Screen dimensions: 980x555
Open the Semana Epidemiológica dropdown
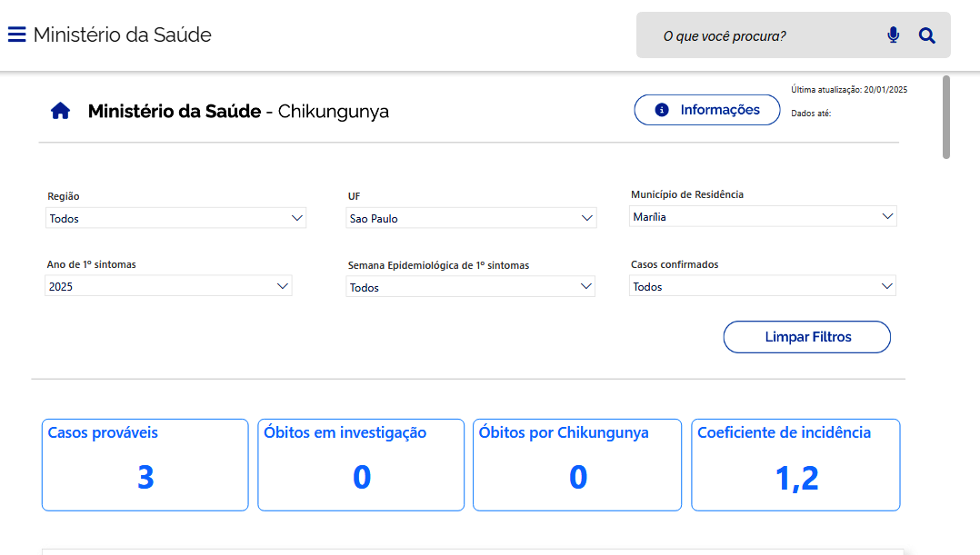tap(470, 286)
